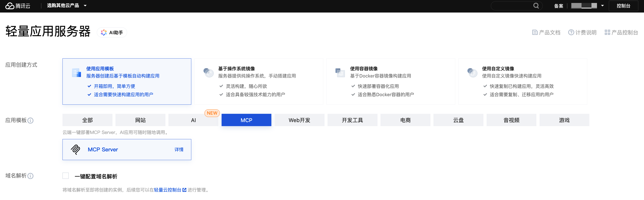Switch to the 音视频 template tab
Image resolution: width=644 pixels, height=200 pixels.
pyautogui.click(x=512, y=120)
